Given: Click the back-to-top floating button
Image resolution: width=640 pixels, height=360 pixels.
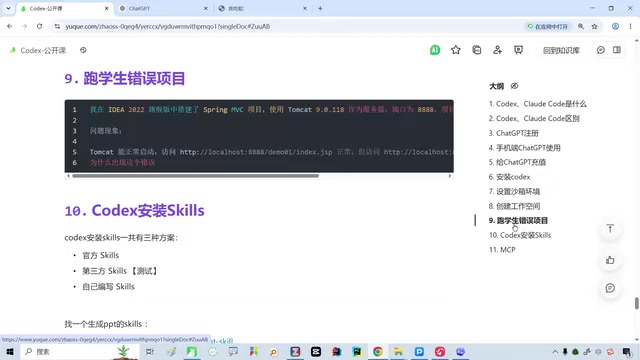Looking at the screenshot, I should click(x=610, y=229).
